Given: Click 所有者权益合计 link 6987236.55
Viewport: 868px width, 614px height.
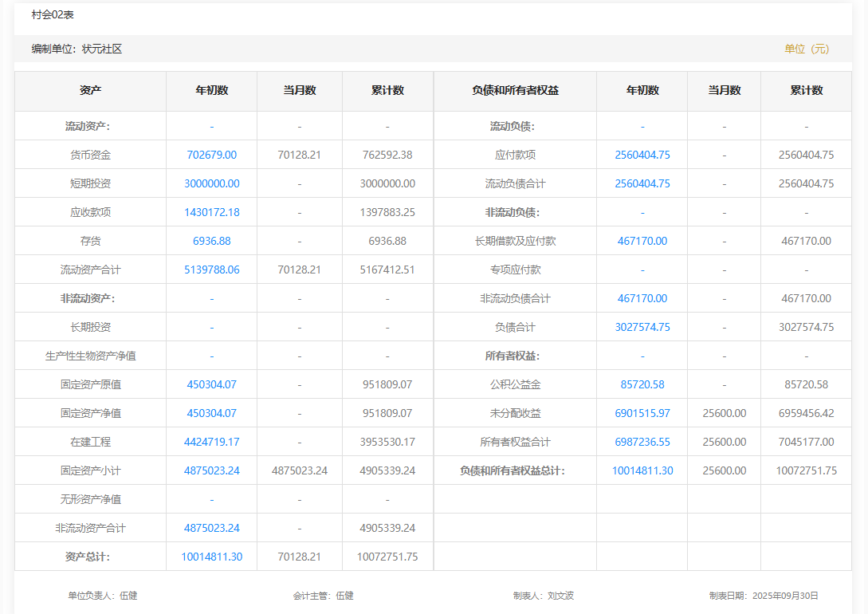Looking at the screenshot, I should (642, 442).
